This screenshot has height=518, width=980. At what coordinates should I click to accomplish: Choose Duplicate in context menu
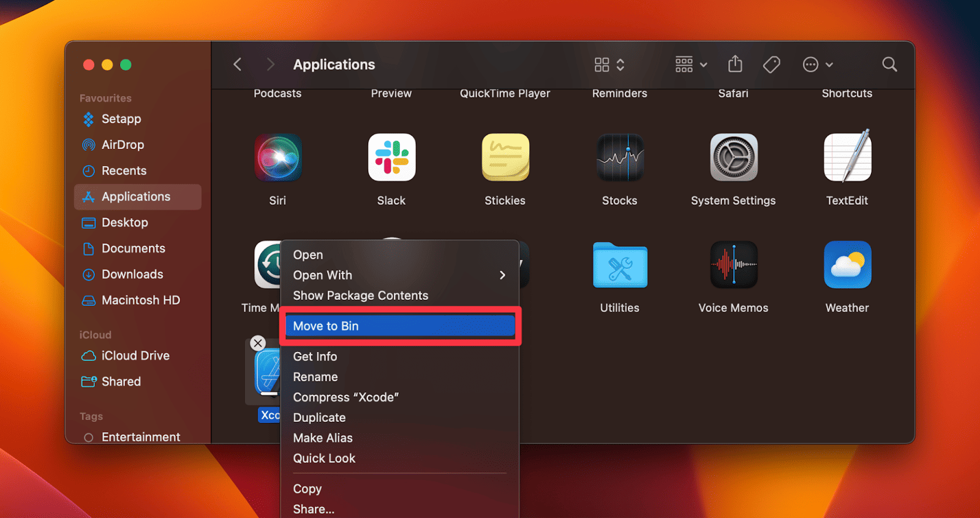pos(399,417)
